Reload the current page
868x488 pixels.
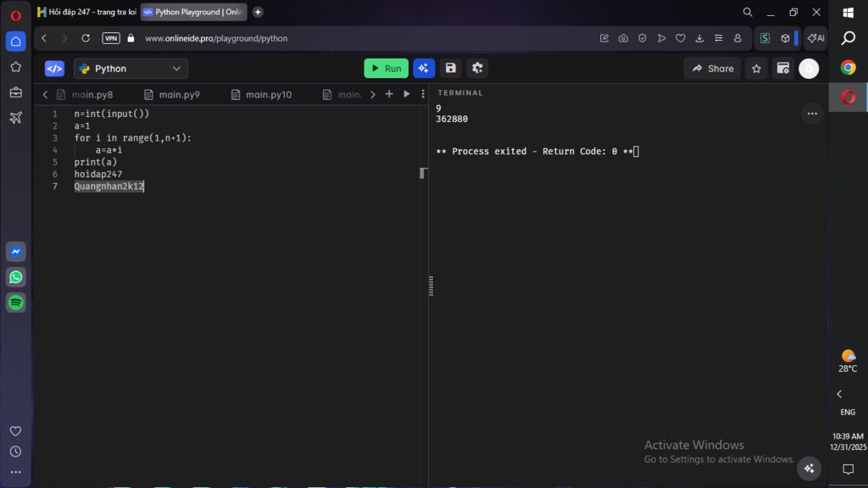click(86, 38)
